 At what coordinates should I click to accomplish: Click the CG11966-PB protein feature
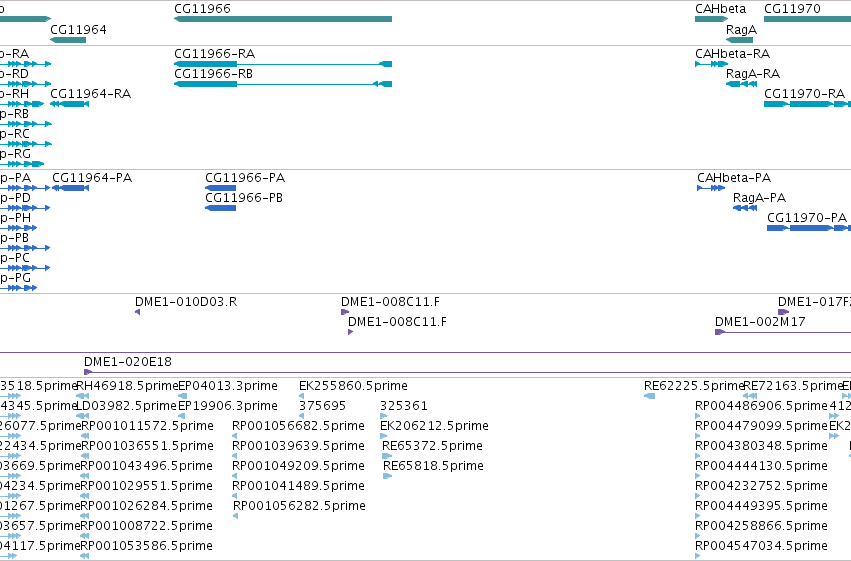coord(220,208)
